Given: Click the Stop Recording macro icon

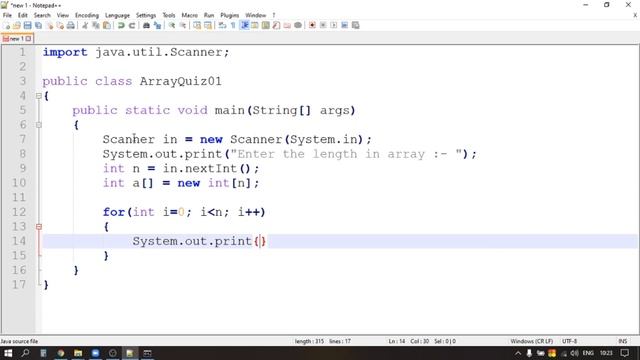Looking at the screenshot, I should [323, 25].
